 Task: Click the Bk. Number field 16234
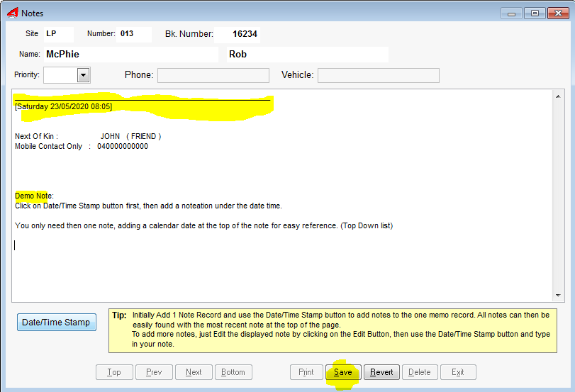(238, 35)
